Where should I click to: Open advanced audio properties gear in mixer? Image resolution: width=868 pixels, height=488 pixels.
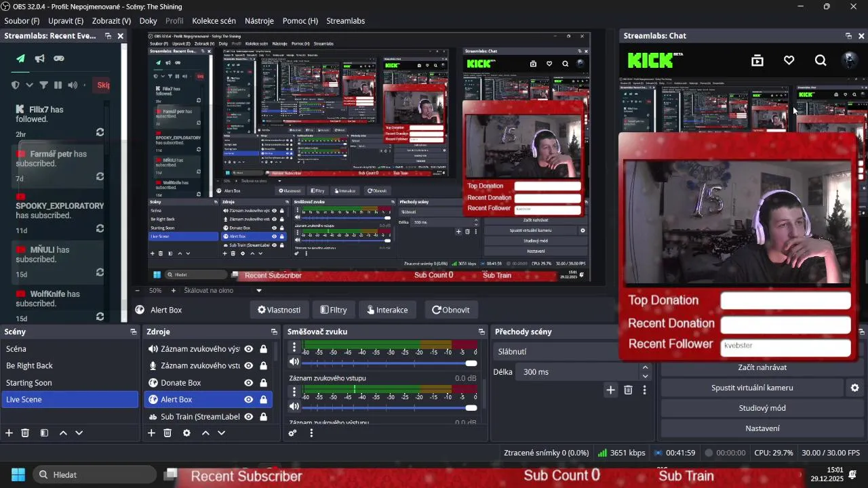[292, 432]
